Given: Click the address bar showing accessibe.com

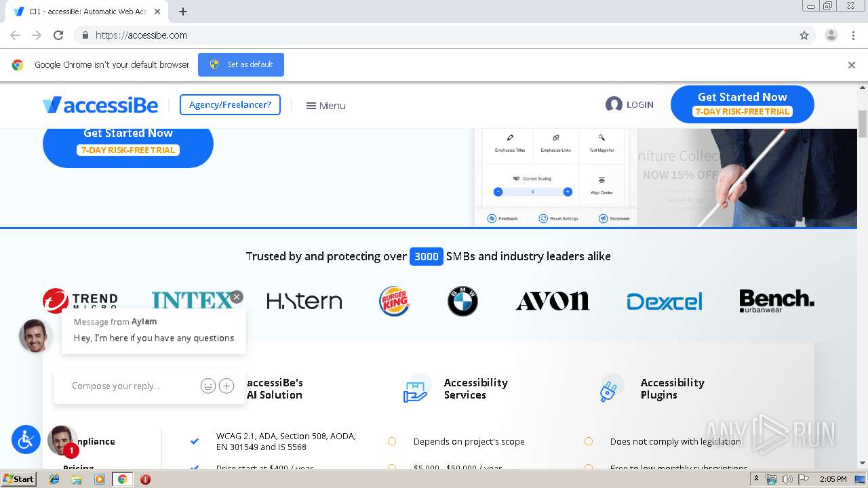Looking at the screenshot, I should pos(434,35).
